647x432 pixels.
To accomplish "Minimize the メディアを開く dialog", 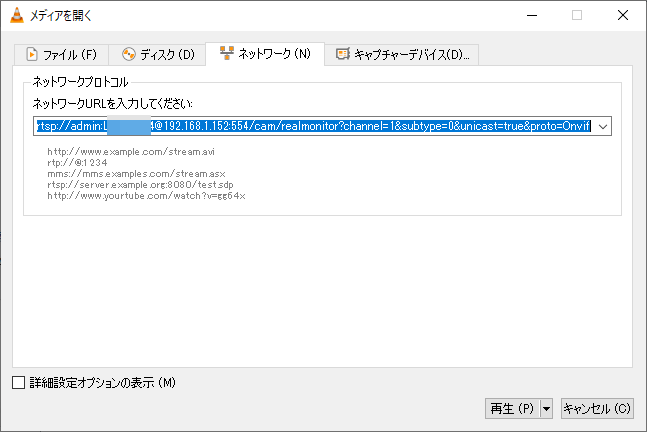I will click(532, 15).
